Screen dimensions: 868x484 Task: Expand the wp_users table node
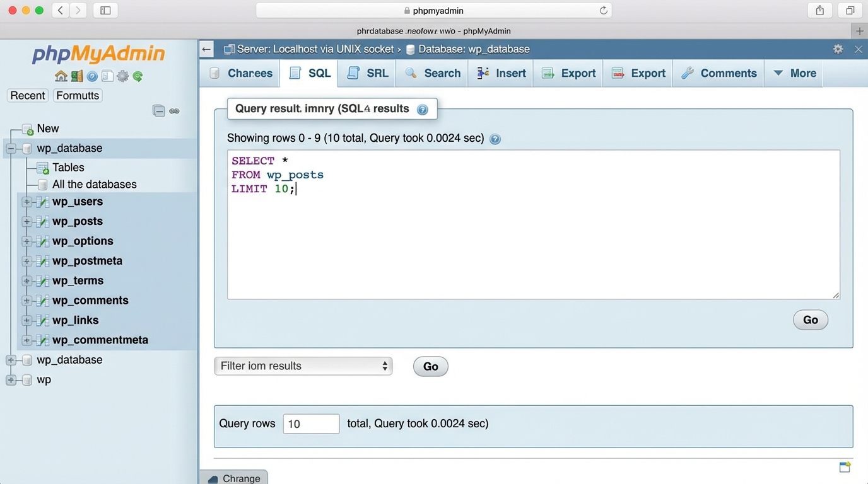pos(25,202)
